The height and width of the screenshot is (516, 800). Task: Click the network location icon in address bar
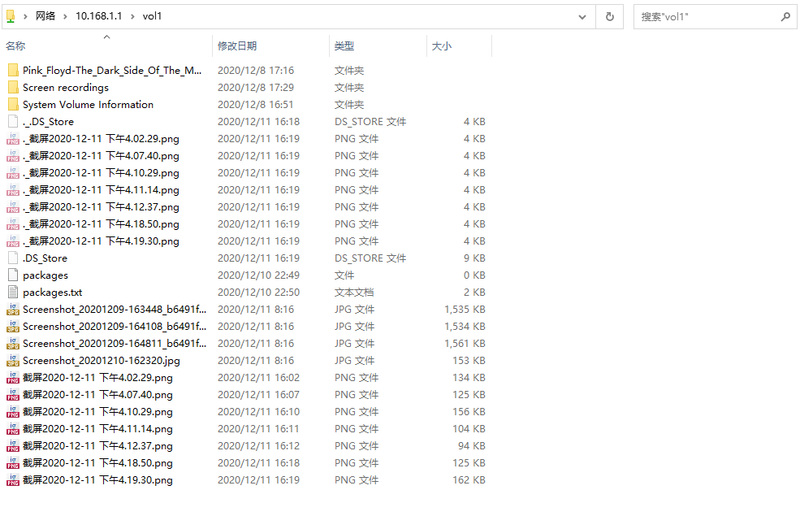11,16
